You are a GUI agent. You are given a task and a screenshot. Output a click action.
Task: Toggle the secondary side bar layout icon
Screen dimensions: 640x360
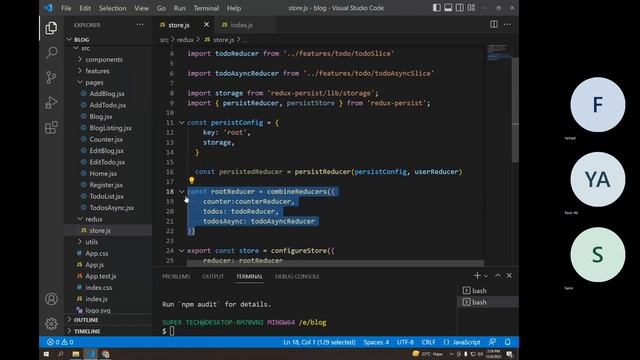pos(460,7)
